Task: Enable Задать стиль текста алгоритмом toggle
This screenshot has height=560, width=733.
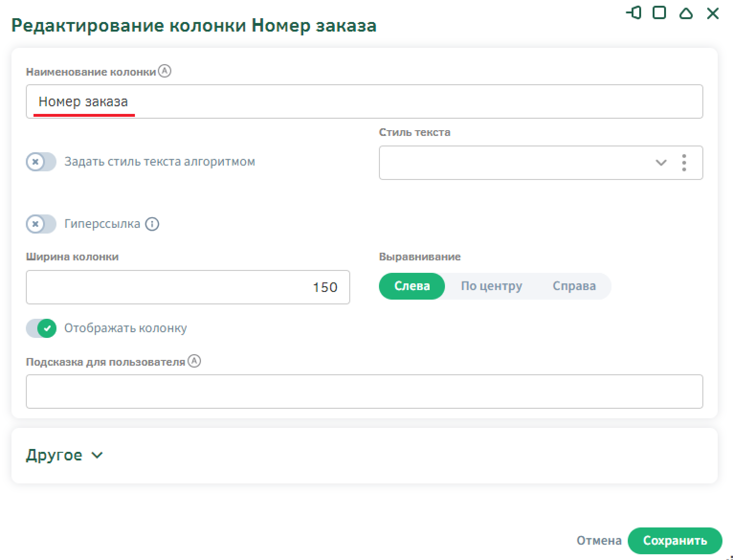Action: click(41, 162)
